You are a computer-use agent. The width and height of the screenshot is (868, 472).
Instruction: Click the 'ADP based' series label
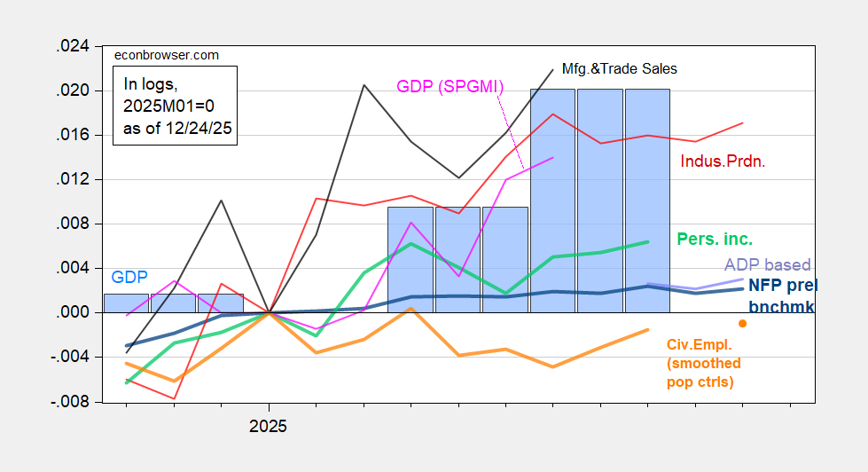click(768, 265)
